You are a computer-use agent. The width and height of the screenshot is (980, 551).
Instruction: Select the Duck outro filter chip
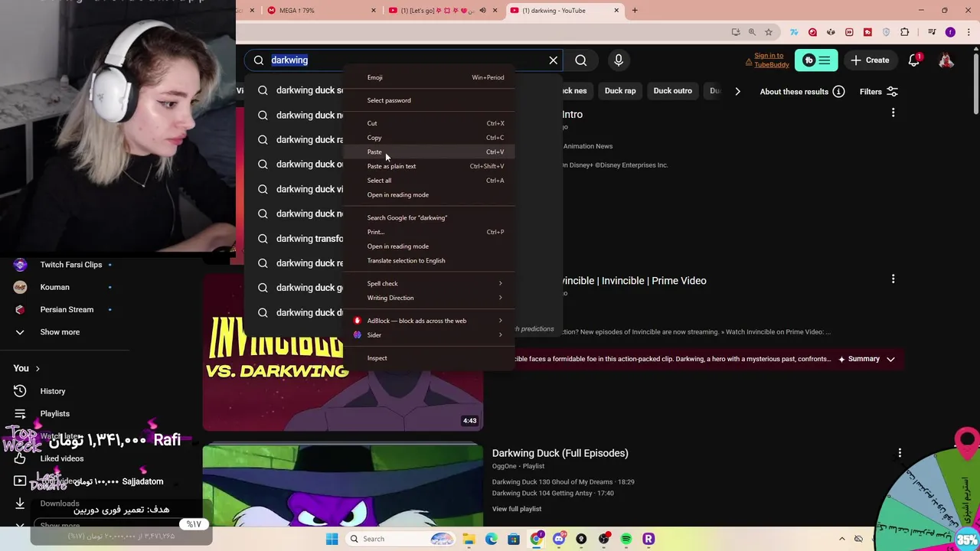coord(672,90)
